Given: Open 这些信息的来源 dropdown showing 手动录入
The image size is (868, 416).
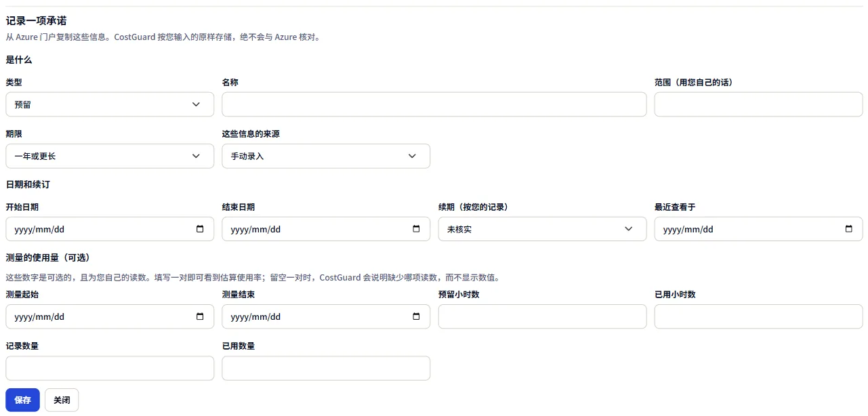Looking at the screenshot, I should (326, 156).
